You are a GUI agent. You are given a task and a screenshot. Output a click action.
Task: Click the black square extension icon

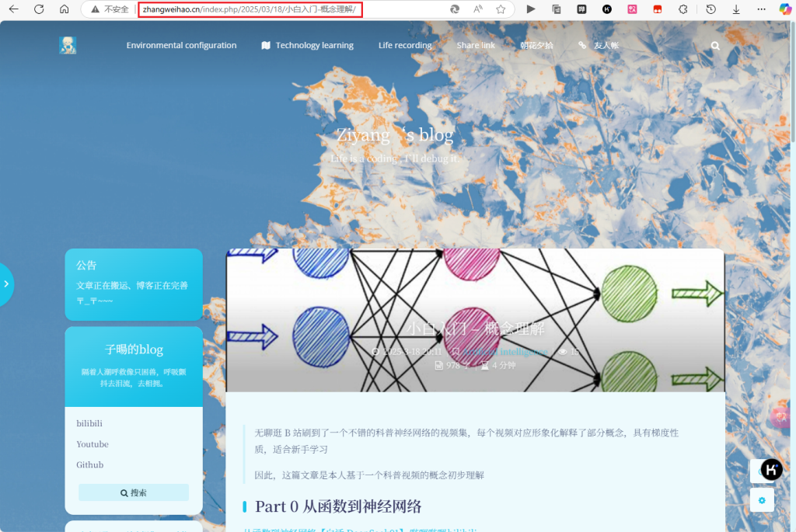point(581,9)
